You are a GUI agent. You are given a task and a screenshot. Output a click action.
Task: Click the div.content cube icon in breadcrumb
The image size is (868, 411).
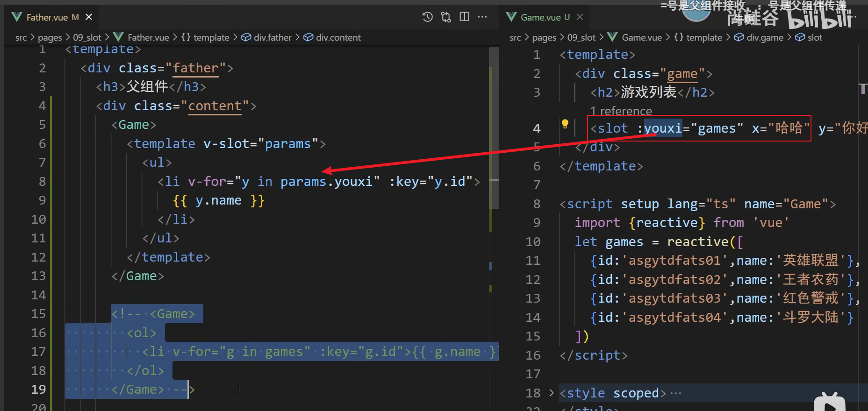(x=308, y=37)
